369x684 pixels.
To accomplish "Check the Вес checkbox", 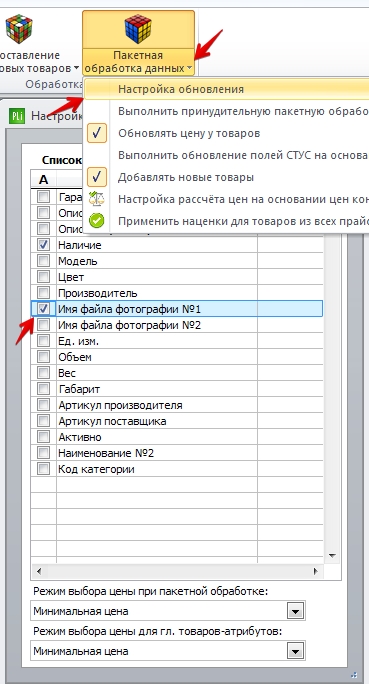I will pyautogui.click(x=43, y=373).
